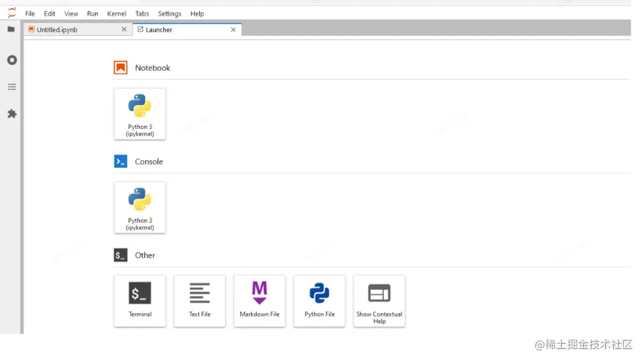Open a new Terminal
The image size is (644, 362).
click(x=140, y=301)
